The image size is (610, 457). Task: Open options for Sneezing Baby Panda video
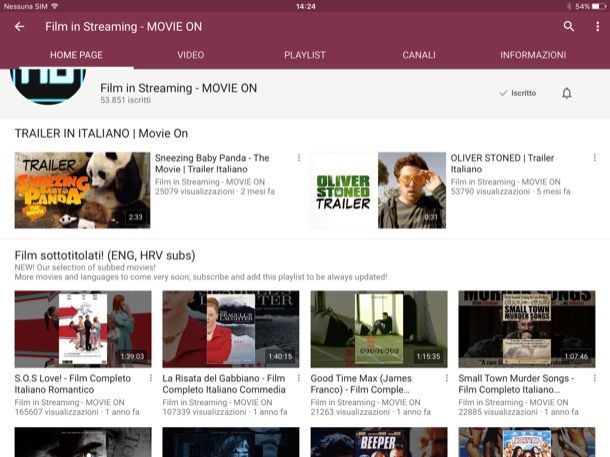coord(299,158)
